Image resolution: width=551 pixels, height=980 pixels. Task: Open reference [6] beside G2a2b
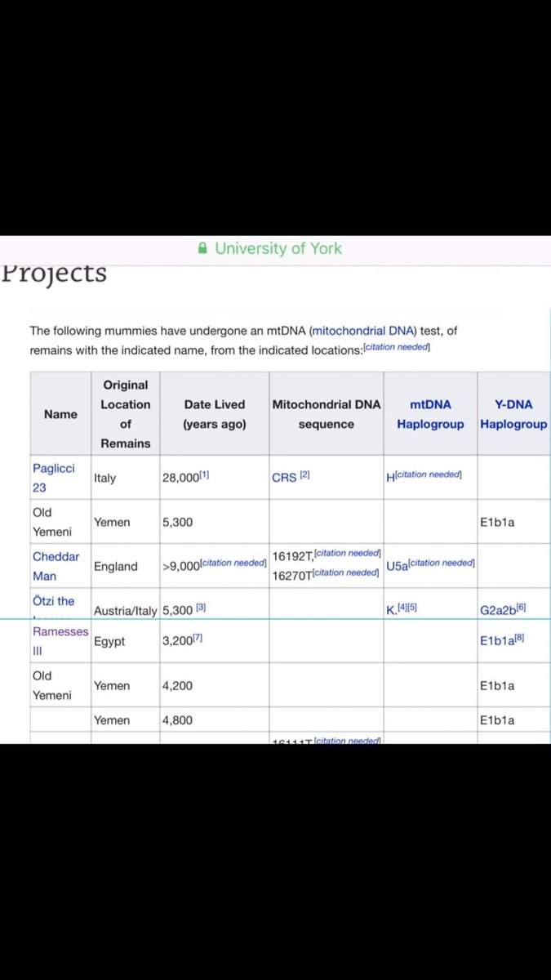pyautogui.click(x=522, y=608)
